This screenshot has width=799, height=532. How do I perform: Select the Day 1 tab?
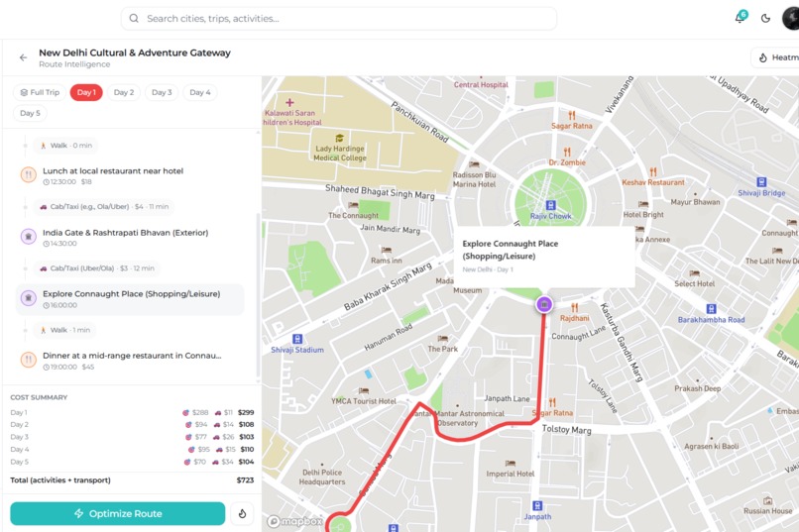coord(86,92)
